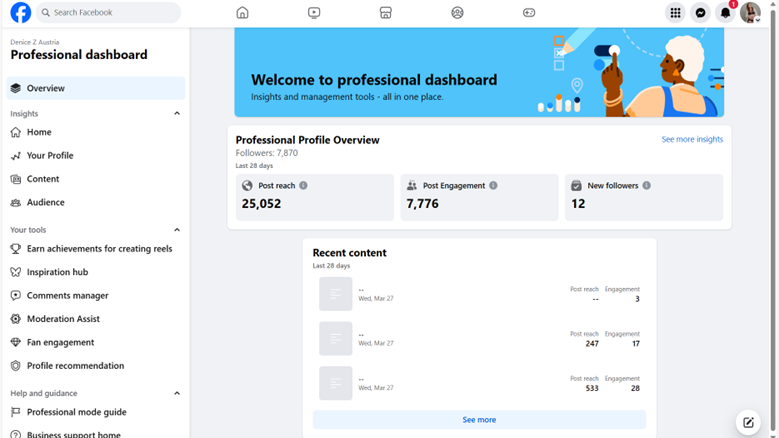
Task: Open Professional mode guide
Action: point(96,412)
